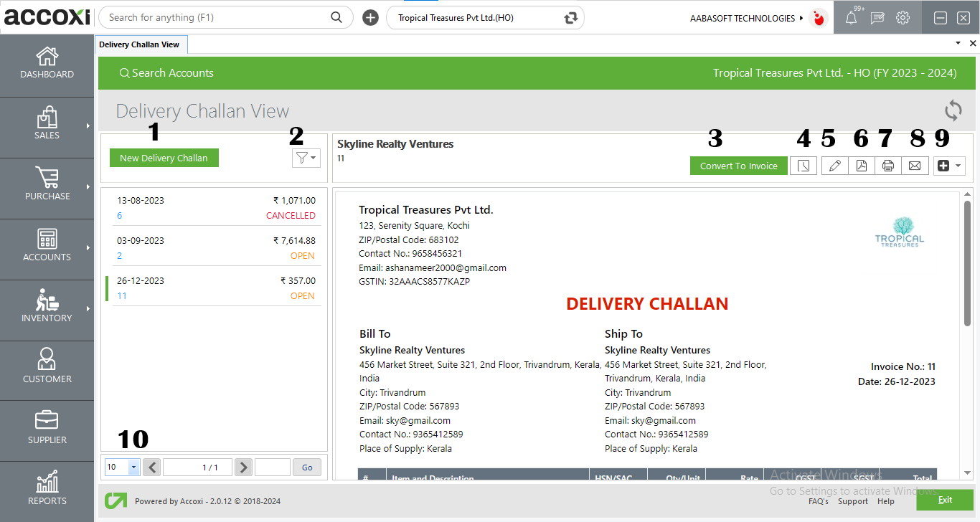Click the print icon to print the challan
The image size is (980, 522).
click(x=887, y=165)
